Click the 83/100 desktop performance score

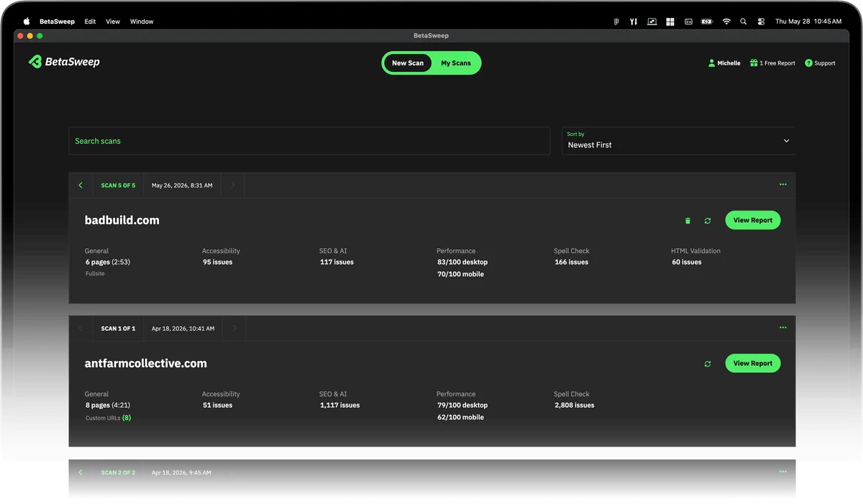coord(462,262)
